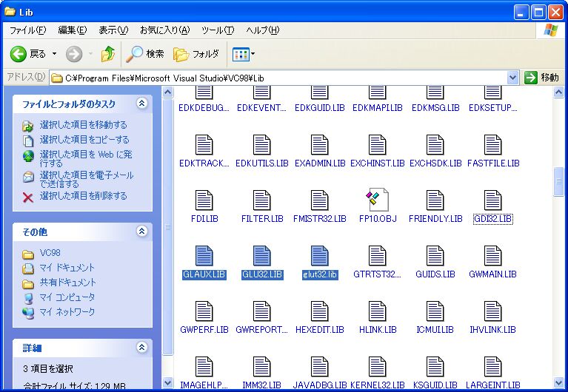
Task: Click 選択した項目を Web に発行する link
Action: [x=86, y=158]
